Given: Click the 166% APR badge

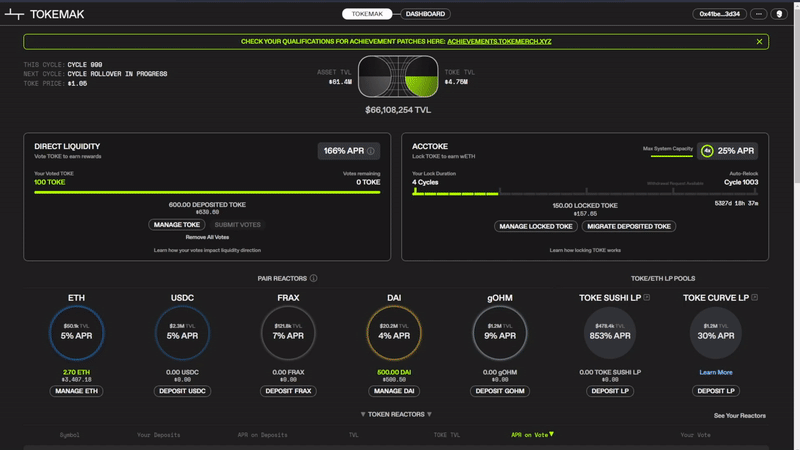Looking at the screenshot, I should (x=348, y=151).
